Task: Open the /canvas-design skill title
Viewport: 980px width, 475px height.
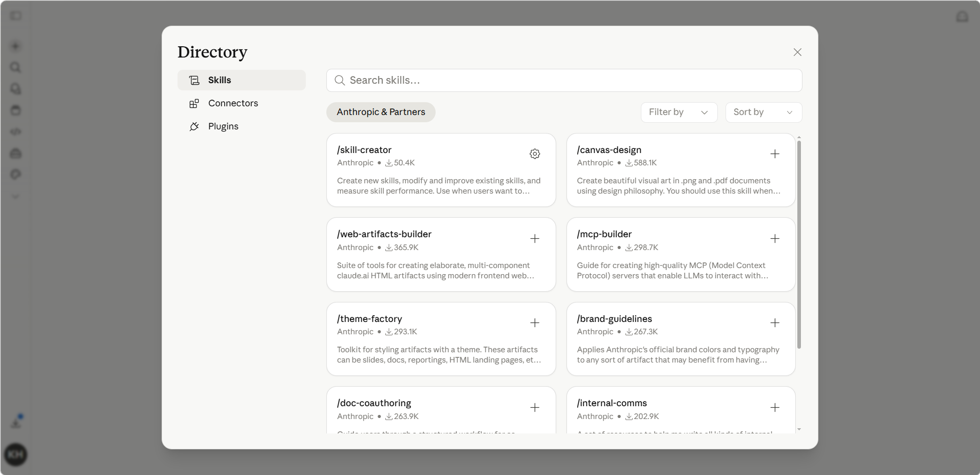Action: [609, 150]
